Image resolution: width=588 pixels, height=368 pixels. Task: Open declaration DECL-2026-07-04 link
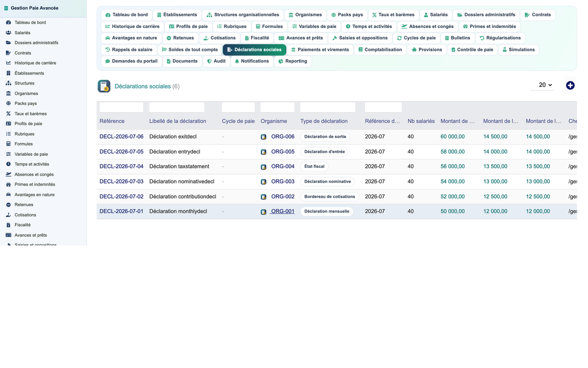122,167
